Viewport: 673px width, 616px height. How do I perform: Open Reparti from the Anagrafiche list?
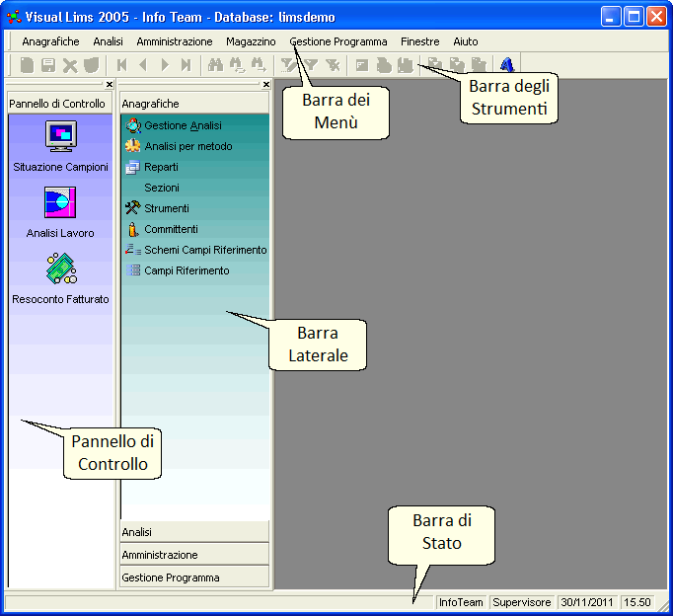161,168
